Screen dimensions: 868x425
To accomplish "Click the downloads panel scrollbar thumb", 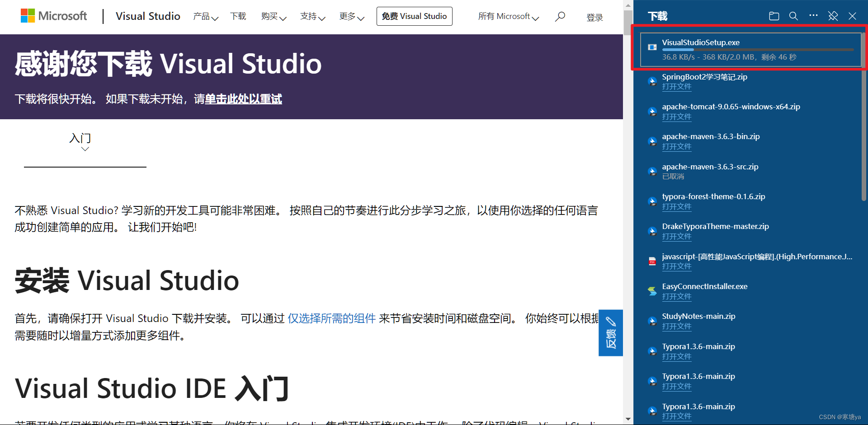I will 864,117.
